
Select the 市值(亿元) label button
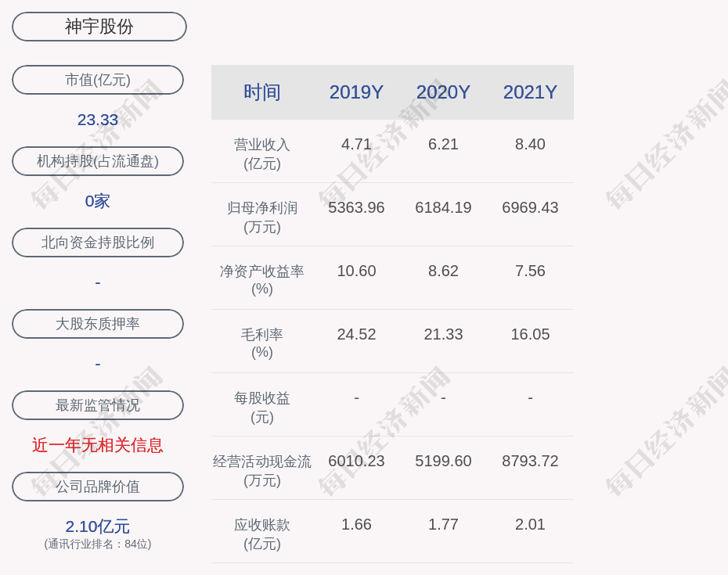coord(98,80)
